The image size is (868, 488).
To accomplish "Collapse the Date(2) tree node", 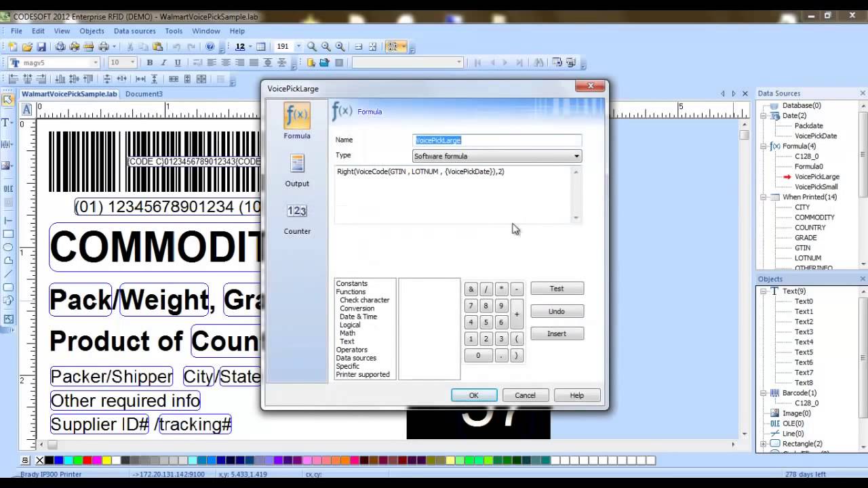I will click(x=764, y=116).
